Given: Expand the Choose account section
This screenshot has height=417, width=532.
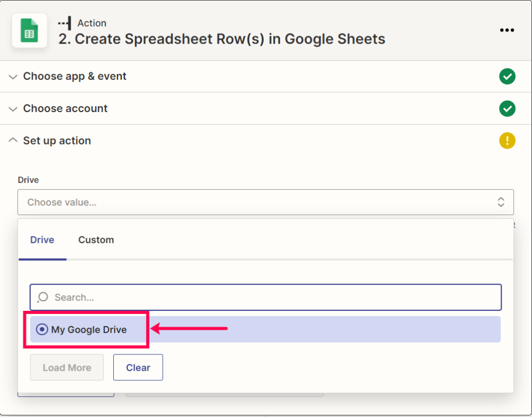Looking at the screenshot, I should click(13, 109).
